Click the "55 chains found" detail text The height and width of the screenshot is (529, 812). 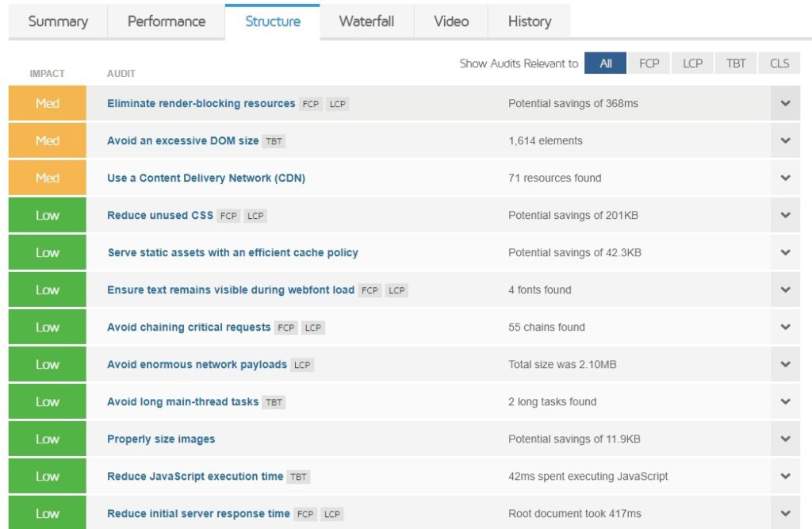point(546,328)
